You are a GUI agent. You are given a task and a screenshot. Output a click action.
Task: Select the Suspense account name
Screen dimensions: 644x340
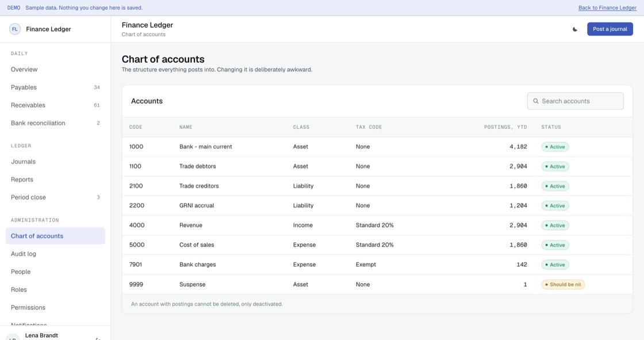(x=192, y=285)
